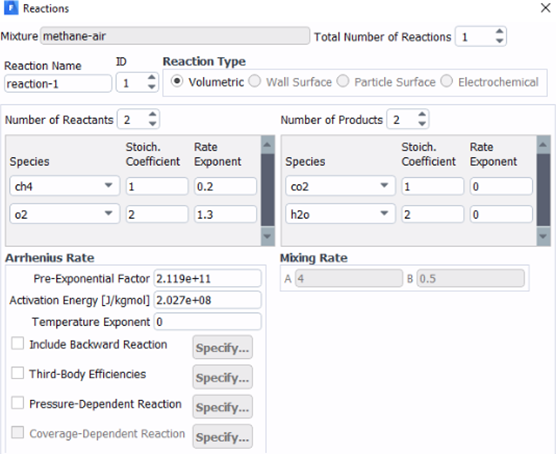Screen dimensions: 556x454
Task: Click reactants list scroll-up arrow
Action: click(268, 145)
